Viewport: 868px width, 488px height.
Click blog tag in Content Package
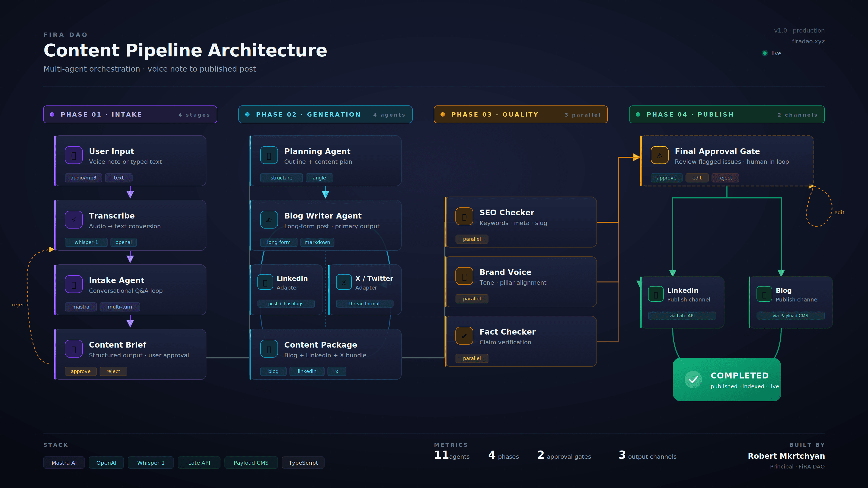pyautogui.click(x=273, y=371)
